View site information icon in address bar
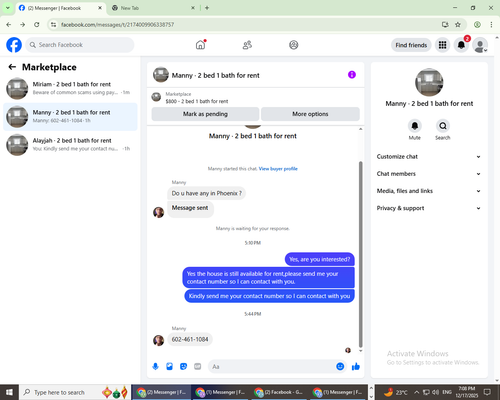This screenshot has height=400, width=500. pyautogui.click(x=53, y=24)
